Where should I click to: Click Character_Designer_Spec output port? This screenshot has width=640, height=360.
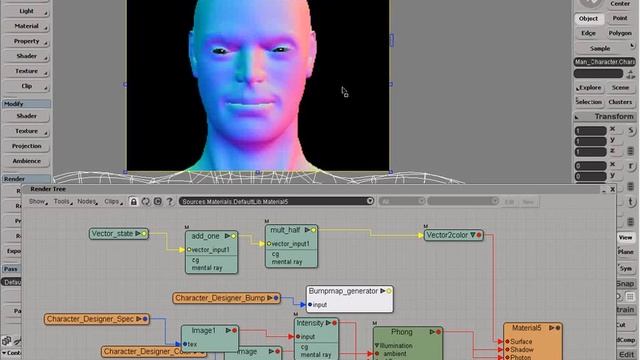(145, 319)
